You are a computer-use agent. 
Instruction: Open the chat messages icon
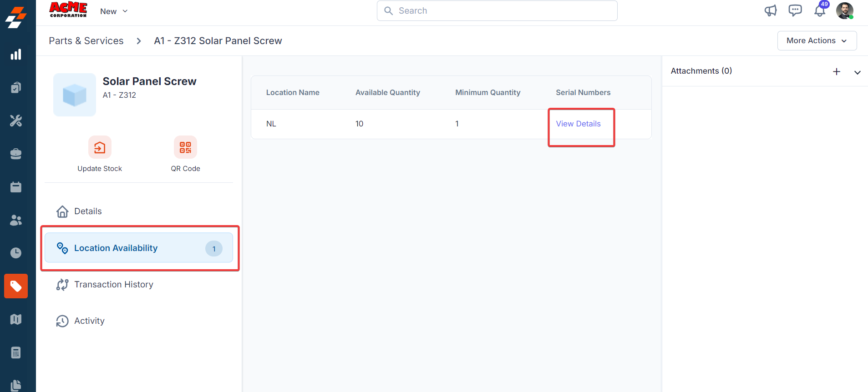tap(795, 10)
